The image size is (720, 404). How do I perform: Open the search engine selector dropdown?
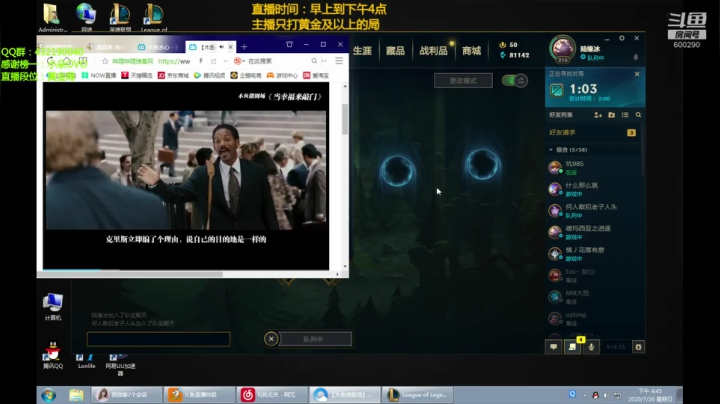pyautogui.click(x=240, y=61)
